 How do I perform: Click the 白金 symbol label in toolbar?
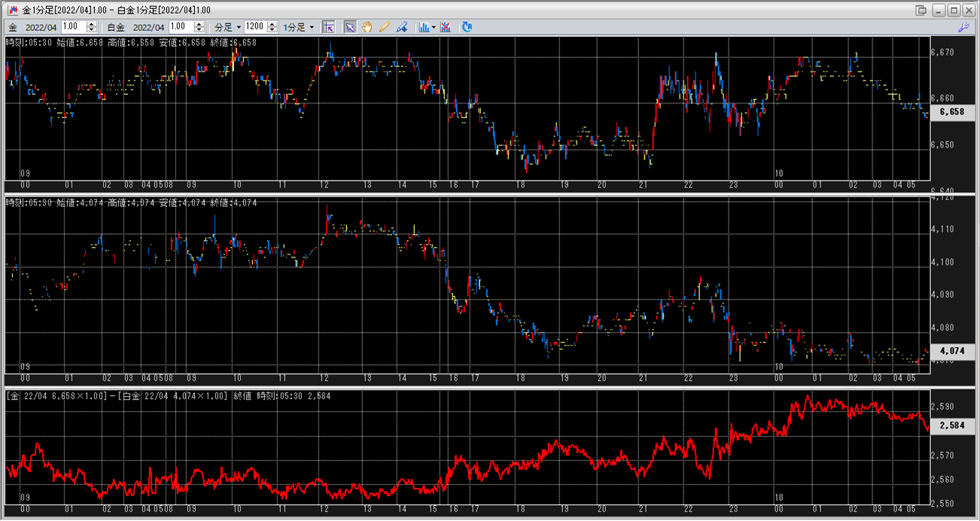point(116,27)
